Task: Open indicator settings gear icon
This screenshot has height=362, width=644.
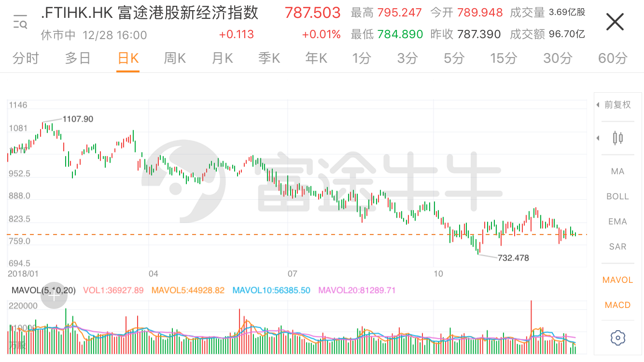Action: [x=617, y=338]
